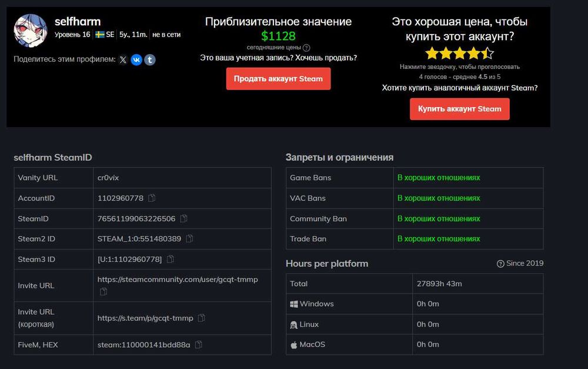Click the help icon next to сегодняшние цены
Image resolution: width=588 pixels, height=369 pixels.
[306, 48]
